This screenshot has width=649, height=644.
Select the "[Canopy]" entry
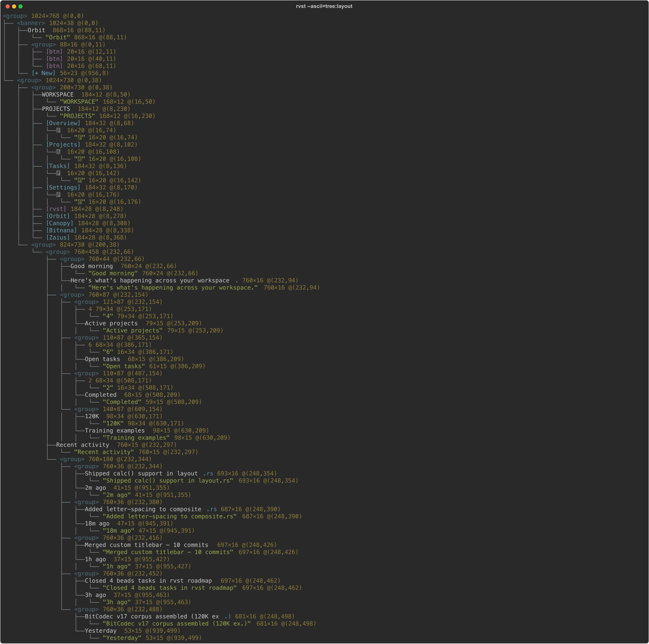[x=60, y=223]
